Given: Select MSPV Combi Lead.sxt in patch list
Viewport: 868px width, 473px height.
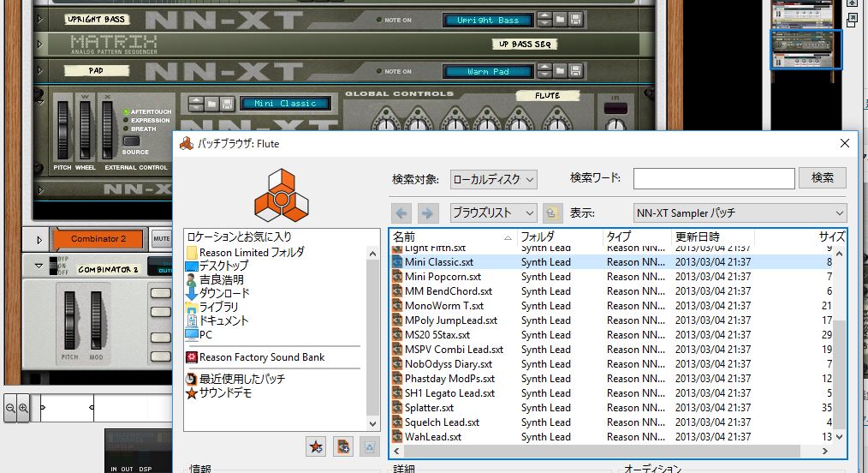Looking at the screenshot, I should [614, 350].
